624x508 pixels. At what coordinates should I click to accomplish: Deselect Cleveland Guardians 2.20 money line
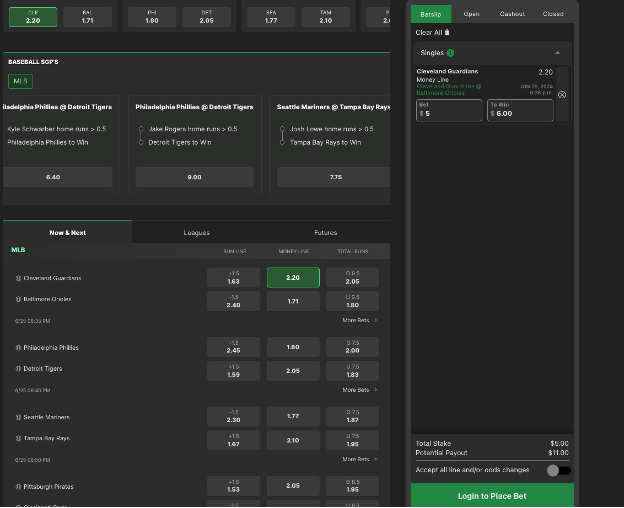pos(293,278)
